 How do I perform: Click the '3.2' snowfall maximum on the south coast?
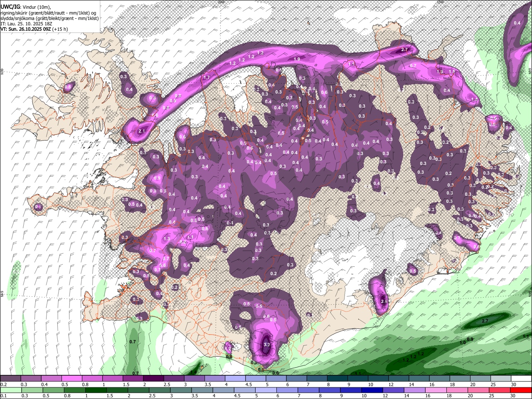click(267, 345)
